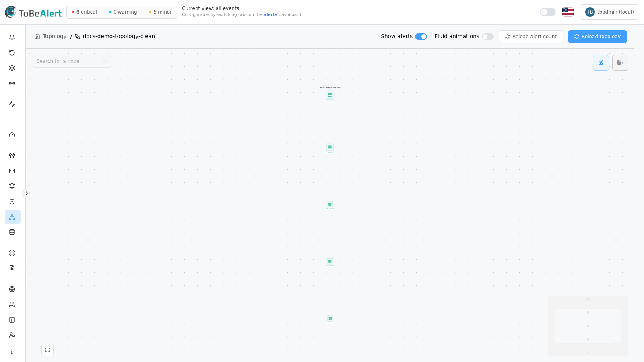Click the ToBeAlert logo
644x362 pixels.
pyautogui.click(x=33, y=12)
